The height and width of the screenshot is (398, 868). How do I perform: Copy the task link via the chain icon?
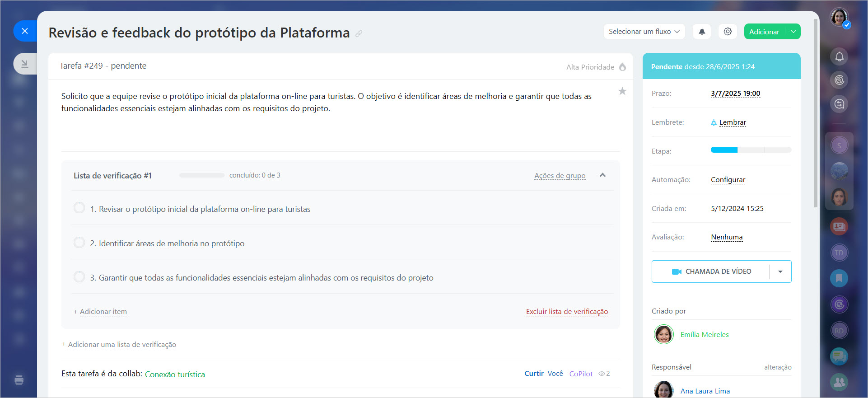click(x=359, y=33)
